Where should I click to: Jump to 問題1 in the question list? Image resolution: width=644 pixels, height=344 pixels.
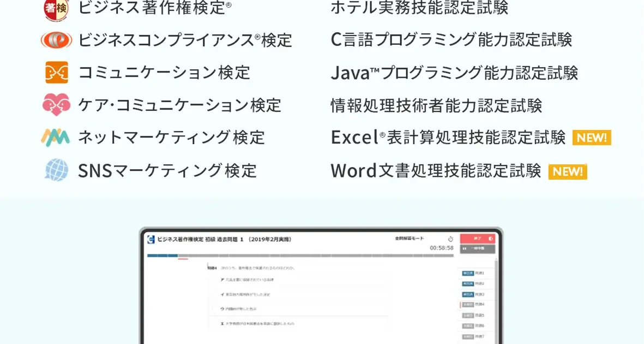tap(473, 273)
